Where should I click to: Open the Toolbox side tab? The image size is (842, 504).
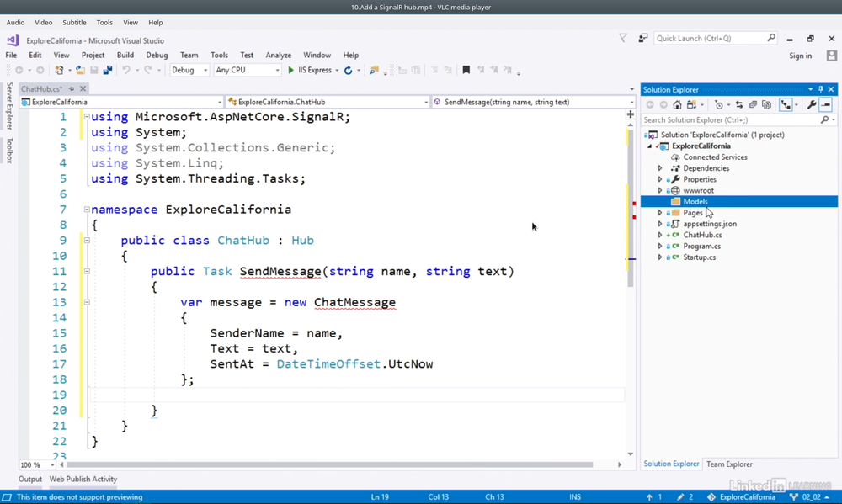(x=9, y=151)
